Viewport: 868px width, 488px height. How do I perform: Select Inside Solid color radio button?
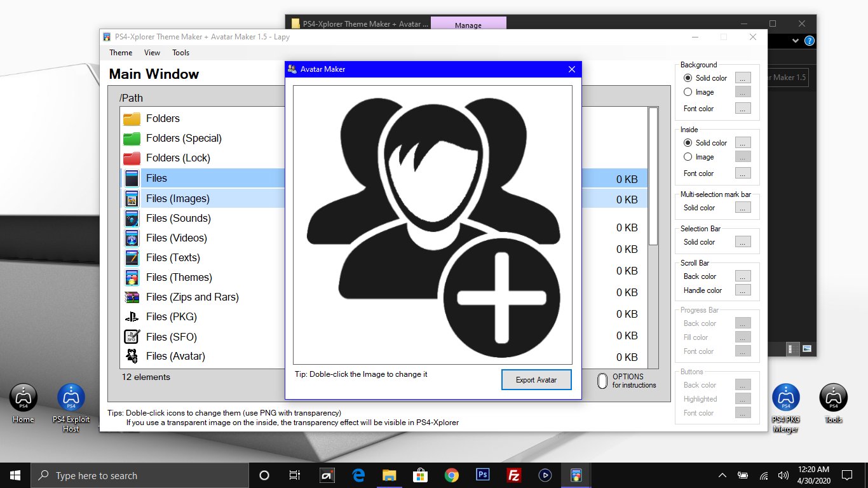[688, 143]
